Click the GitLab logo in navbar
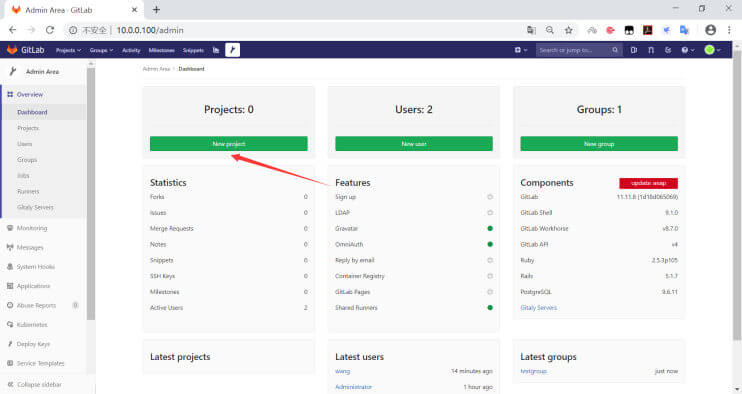 tap(26, 50)
